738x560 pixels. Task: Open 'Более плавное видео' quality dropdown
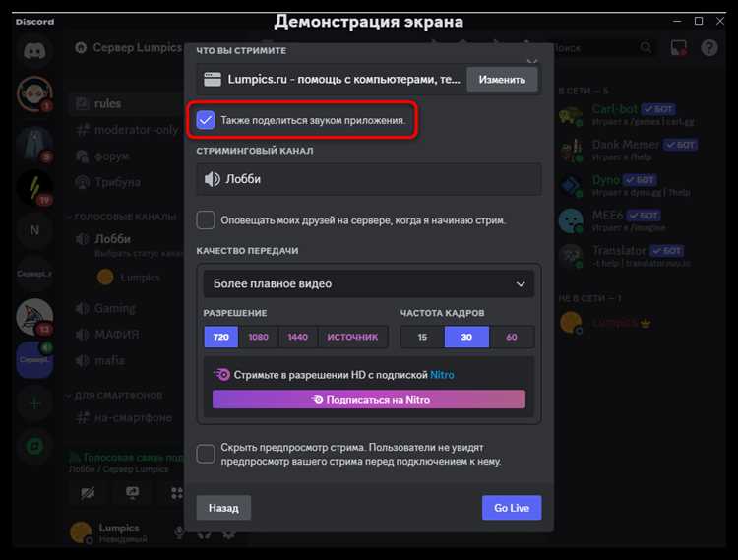(369, 283)
